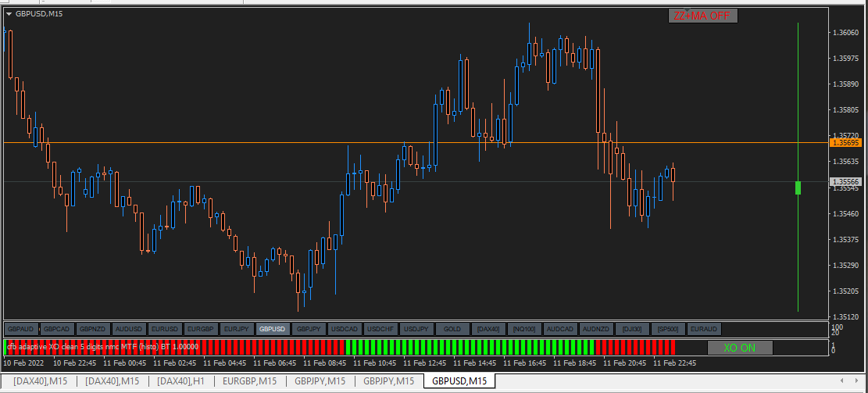Load the [SP500] symbol button
Viewport: 868px width, 393px height.
(x=668, y=329)
